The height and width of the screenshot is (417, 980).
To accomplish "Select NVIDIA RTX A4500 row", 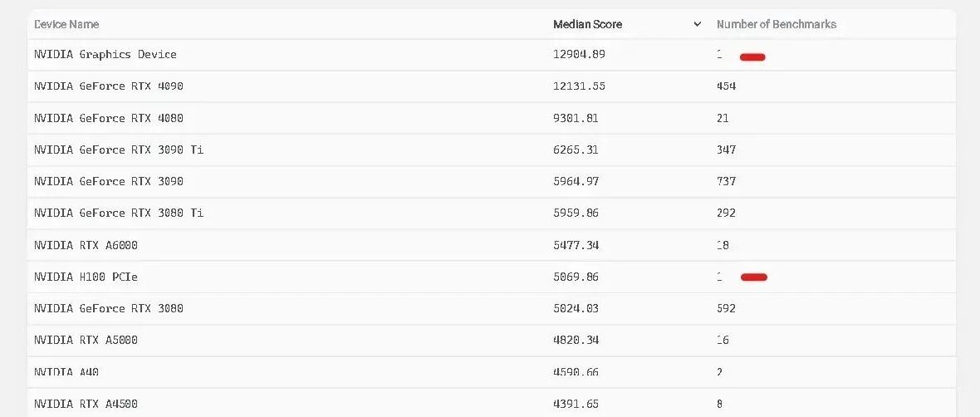I will click(x=492, y=403).
